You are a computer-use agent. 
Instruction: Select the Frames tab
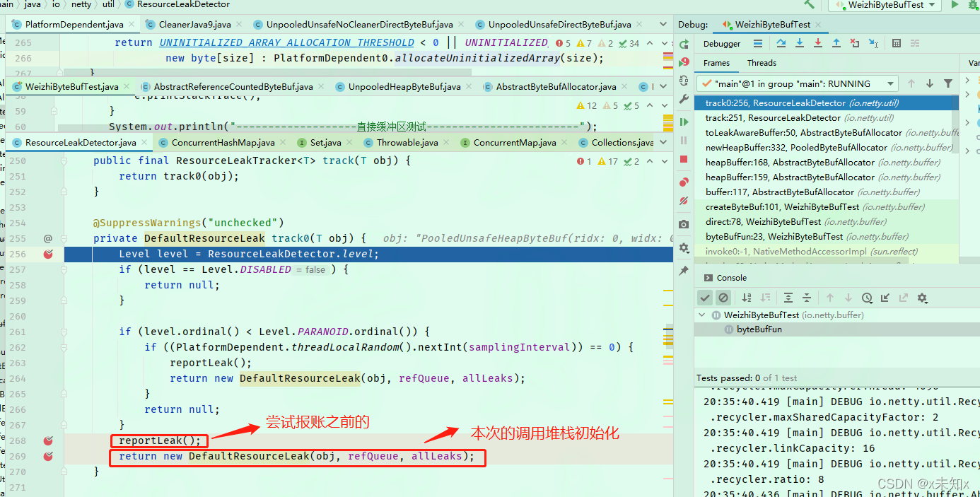point(716,63)
